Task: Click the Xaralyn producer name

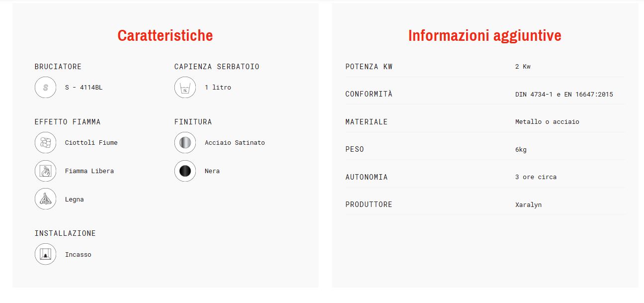Action: [x=528, y=205]
